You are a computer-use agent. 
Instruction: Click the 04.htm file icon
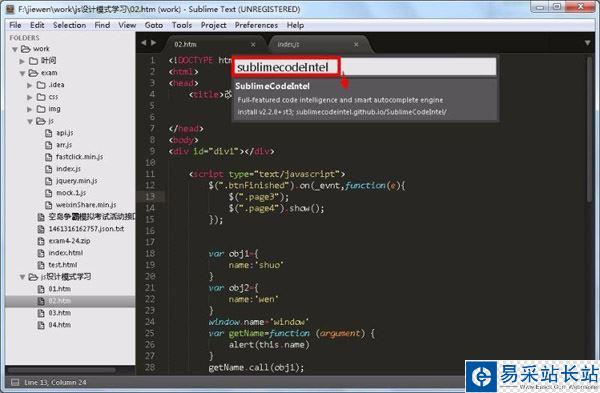(41, 325)
